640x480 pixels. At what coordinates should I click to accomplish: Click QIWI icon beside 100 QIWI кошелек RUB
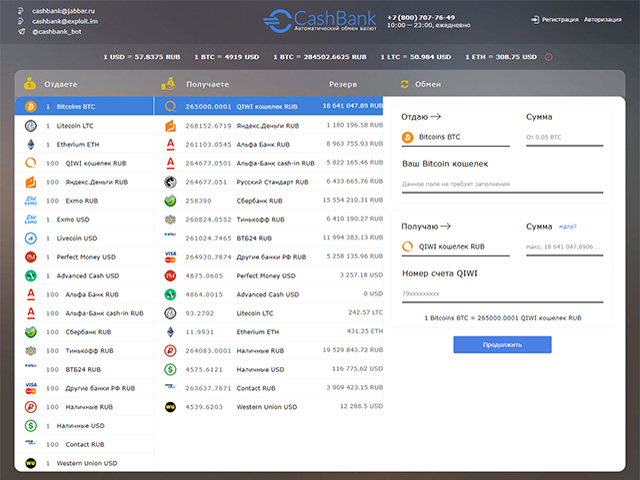click(x=31, y=163)
